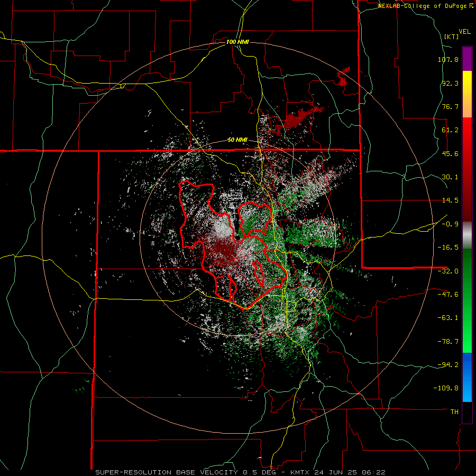This screenshot has height=476, width=476.
Task: Select the 100 NMI range ring label
Action: (237, 42)
